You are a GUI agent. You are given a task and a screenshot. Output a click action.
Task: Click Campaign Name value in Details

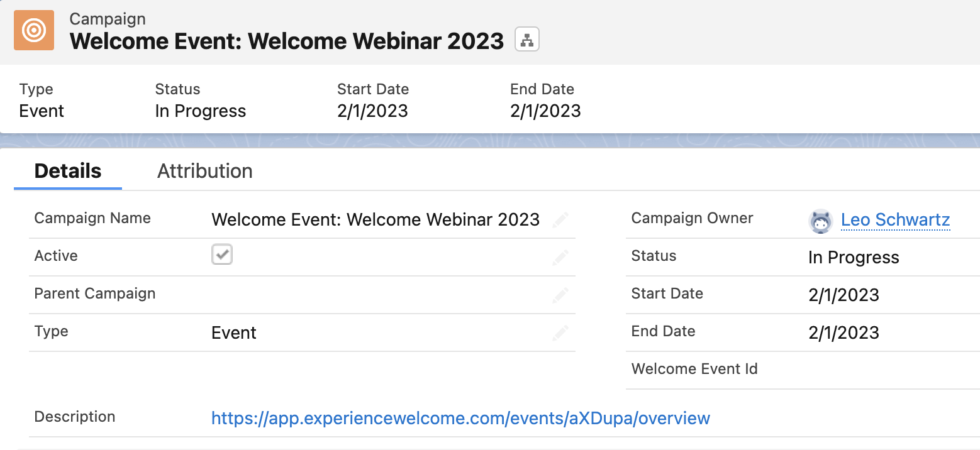point(376,219)
